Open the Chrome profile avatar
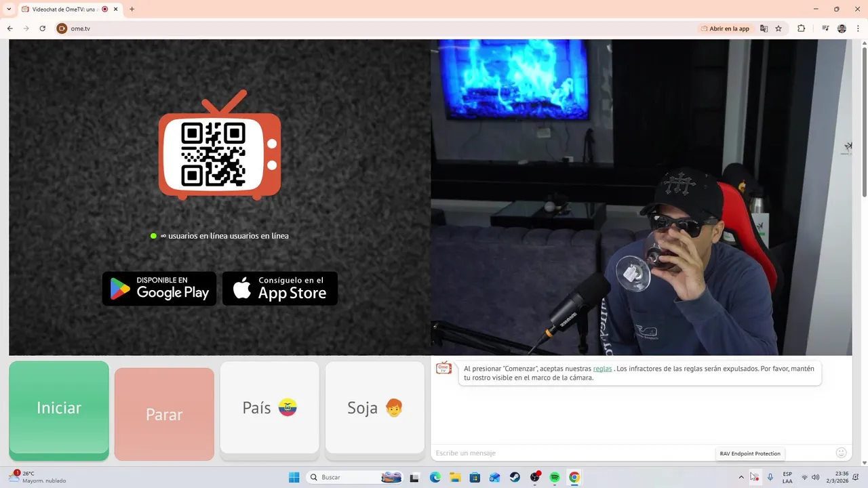Image resolution: width=868 pixels, height=488 pixels. tap(842, 28)
